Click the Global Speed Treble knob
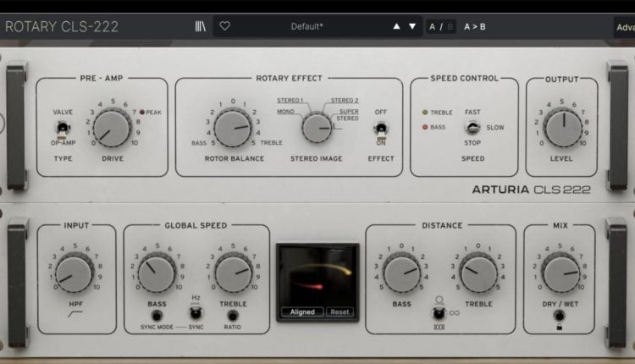The height and width of the screenshot is (364, 635). tap(234, 273)
